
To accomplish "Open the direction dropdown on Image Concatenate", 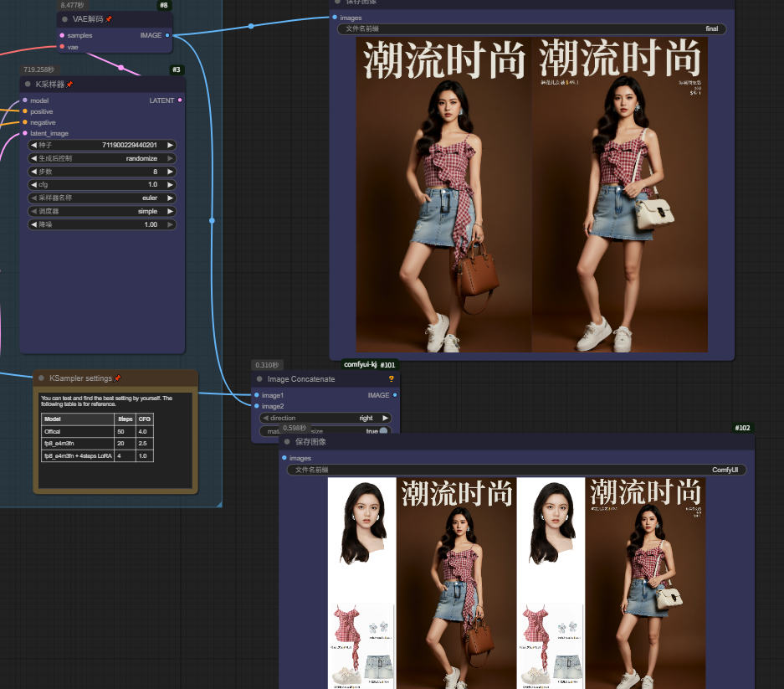I will coord(325,419).
